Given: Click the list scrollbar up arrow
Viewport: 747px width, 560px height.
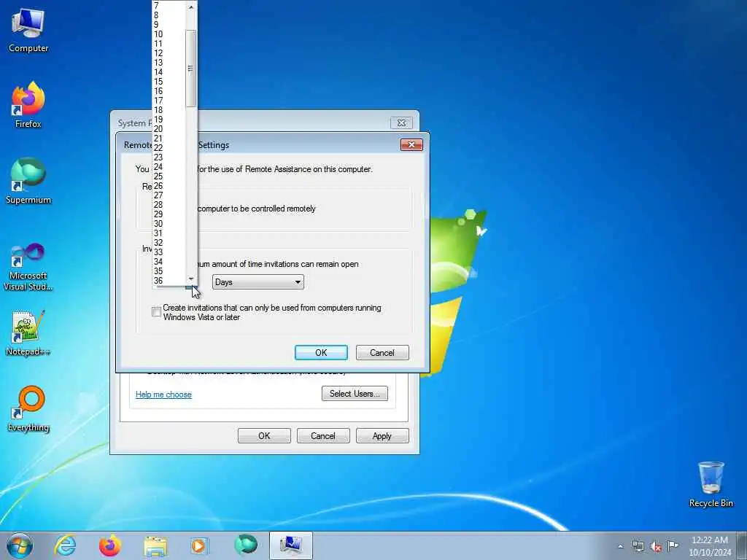Looking at the screenshot, I should pos(191,7).
